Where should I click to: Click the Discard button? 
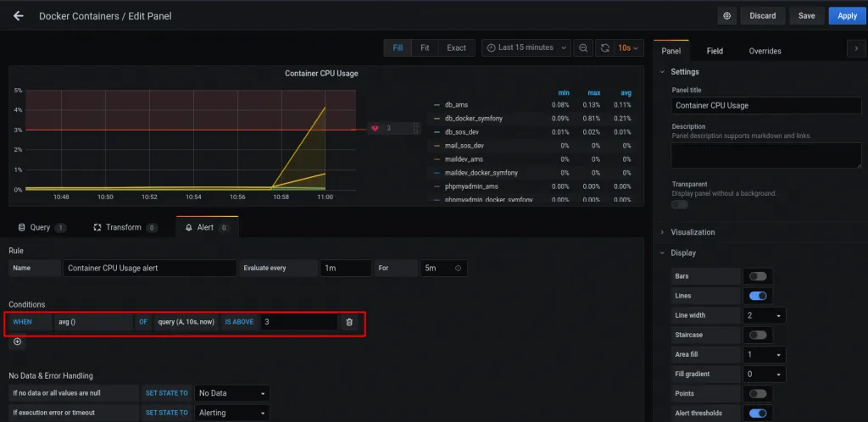762,16
